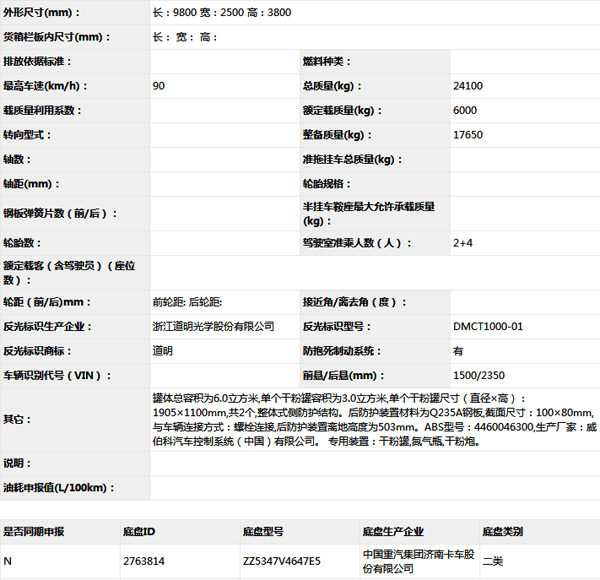This screenshot has width=600, height=580.
Task: Select the 最高车速 value 90
Action: (159, 86)
